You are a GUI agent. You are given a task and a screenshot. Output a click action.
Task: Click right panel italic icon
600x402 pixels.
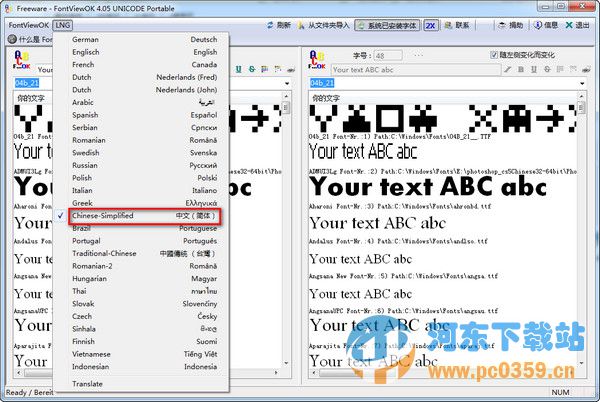[x=507, y=69]
